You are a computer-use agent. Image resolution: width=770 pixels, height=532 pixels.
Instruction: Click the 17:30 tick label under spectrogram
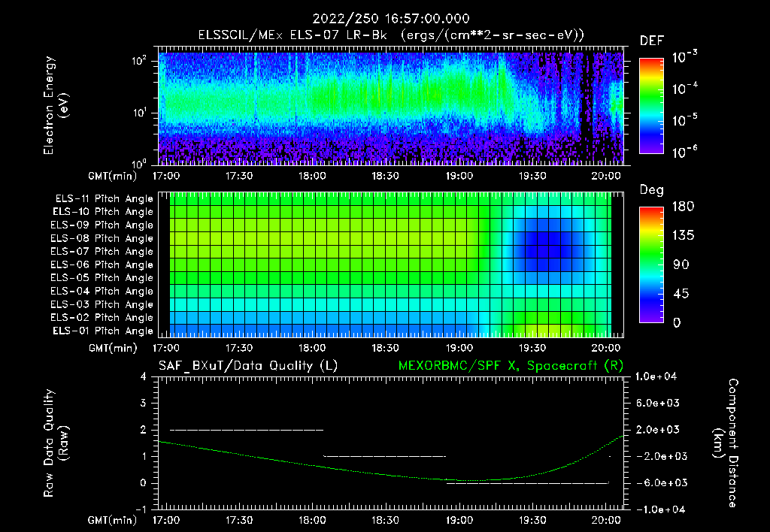(239, 176)
